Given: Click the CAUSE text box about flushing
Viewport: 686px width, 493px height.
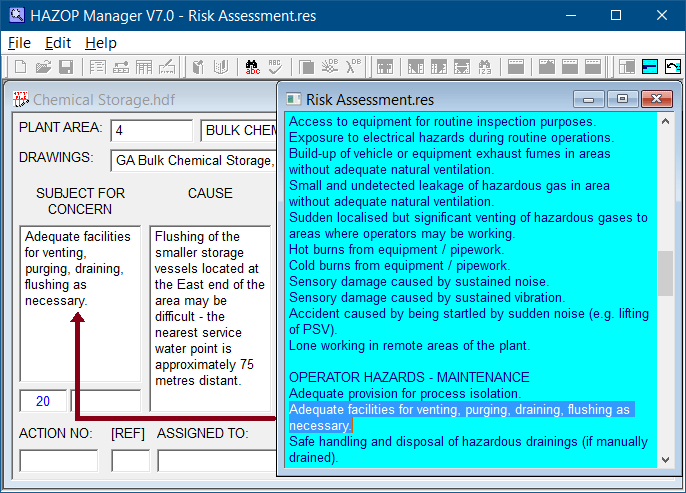Looking at the screenshot, I should pos(210,318).
